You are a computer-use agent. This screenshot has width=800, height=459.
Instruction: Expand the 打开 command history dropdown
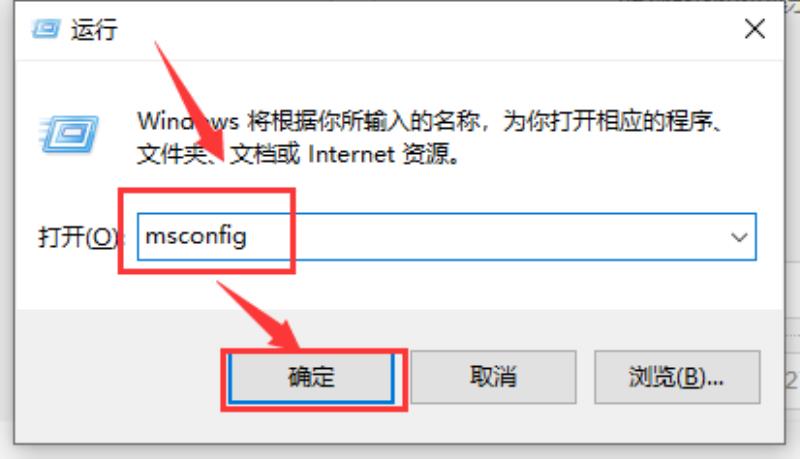[739, 237]
